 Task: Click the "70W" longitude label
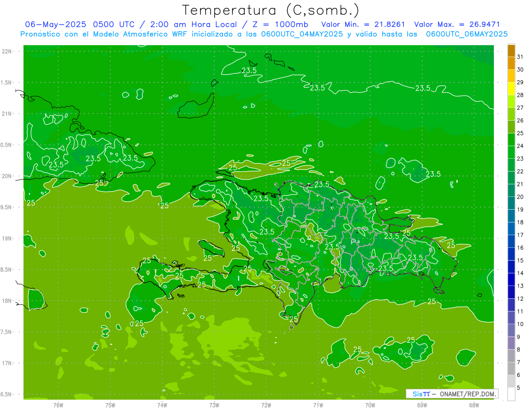click(x=370, y=405)
